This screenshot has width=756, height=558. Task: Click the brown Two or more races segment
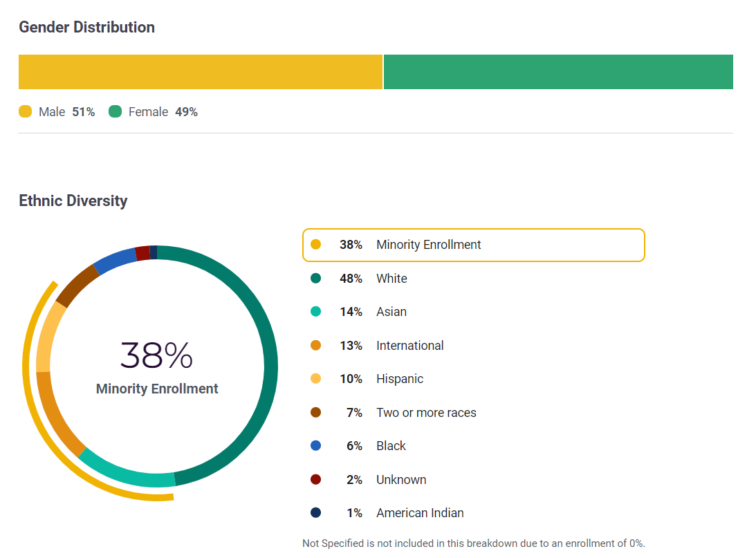tap(75, 284)
